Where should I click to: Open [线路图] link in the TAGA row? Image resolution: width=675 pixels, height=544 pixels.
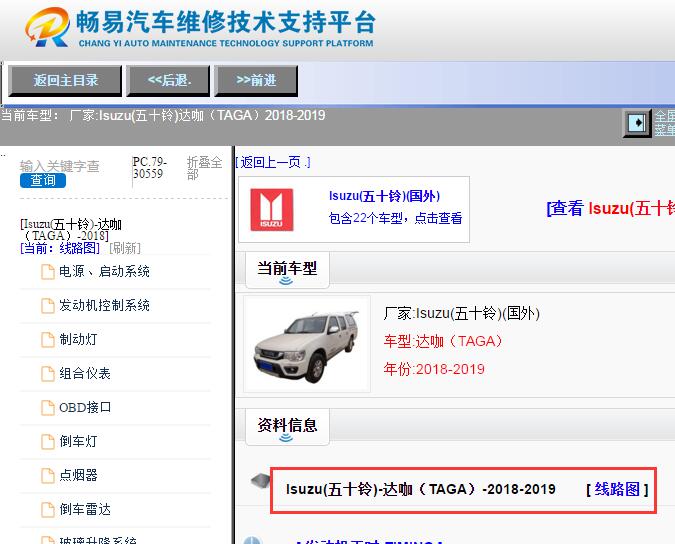[617, 489]
